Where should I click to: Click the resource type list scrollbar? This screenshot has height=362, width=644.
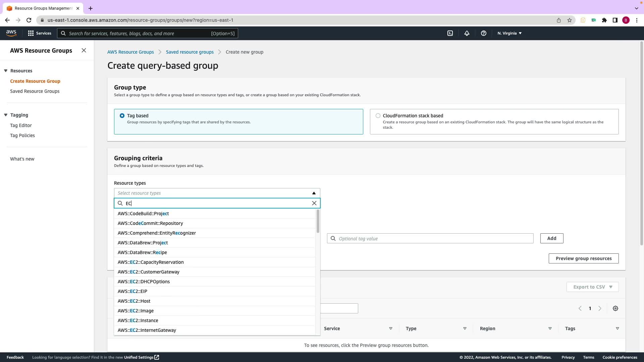coord(318,222)
